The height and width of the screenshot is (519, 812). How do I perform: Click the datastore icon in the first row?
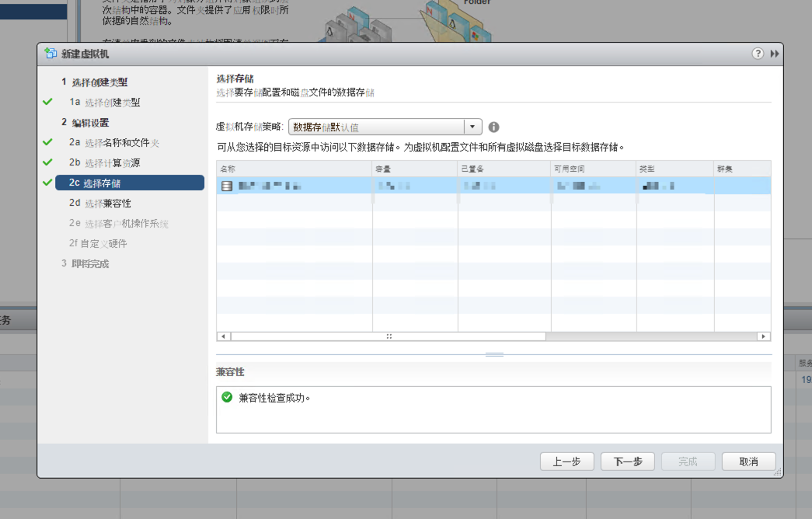[227, 186]
